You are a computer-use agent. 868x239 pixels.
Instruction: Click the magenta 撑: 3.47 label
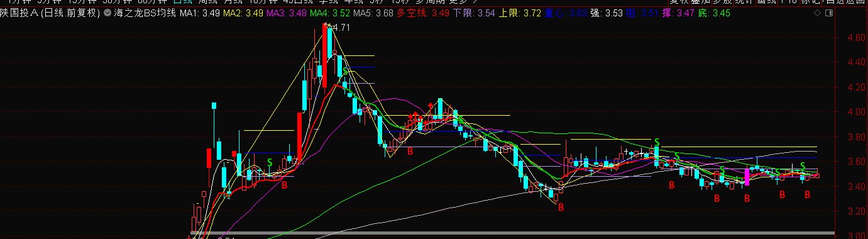pos(678,13)
